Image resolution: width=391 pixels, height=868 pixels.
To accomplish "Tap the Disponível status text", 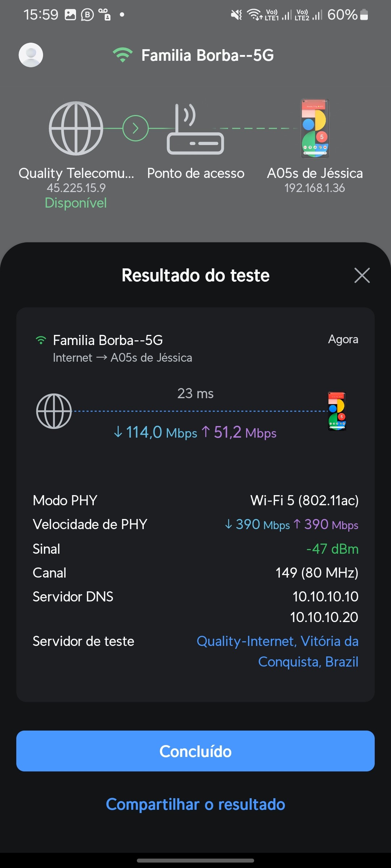I will (x=76, y=203).
